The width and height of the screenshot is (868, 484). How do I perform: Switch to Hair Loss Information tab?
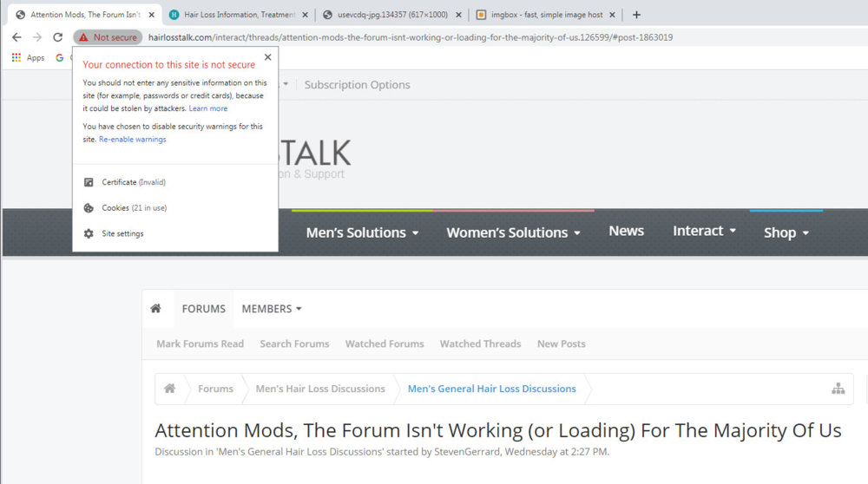(239, 15)
